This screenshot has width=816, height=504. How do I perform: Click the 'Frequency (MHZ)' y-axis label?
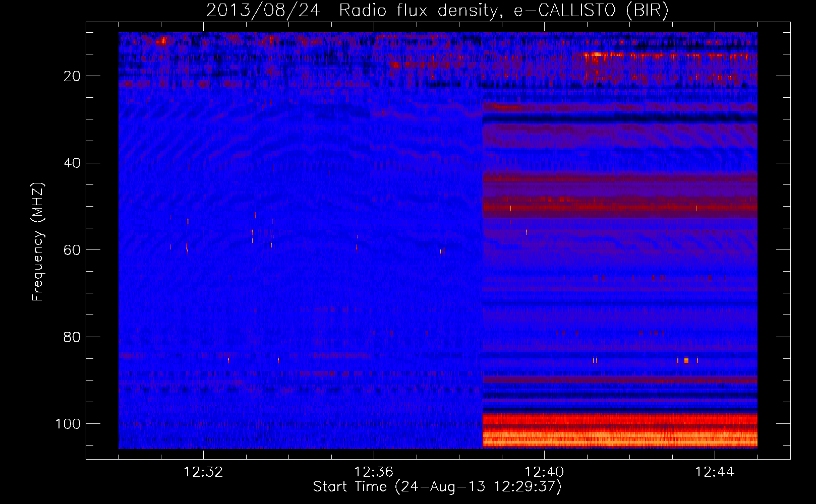38,241
